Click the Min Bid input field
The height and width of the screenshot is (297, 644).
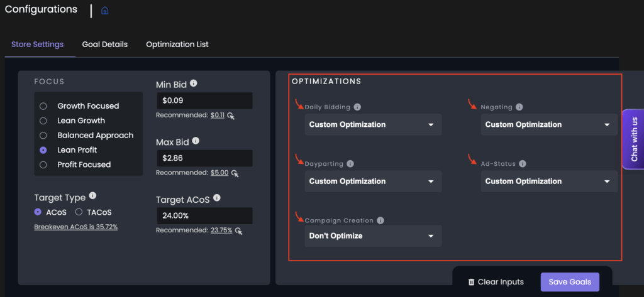point(204,100)
